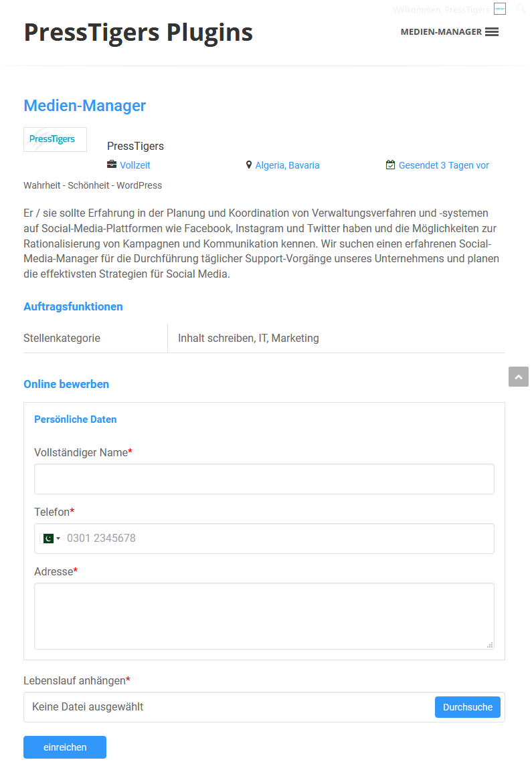Click inside the Adresse text area
Image resolution: width=532 pixels, height=766 pixels.
coord(264,616)
